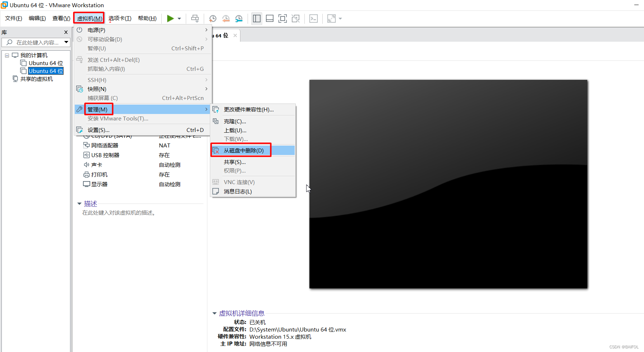The image size is (644, 352).
Task: Open the 帮助(H) menu
Action: (x=147, y=18)
